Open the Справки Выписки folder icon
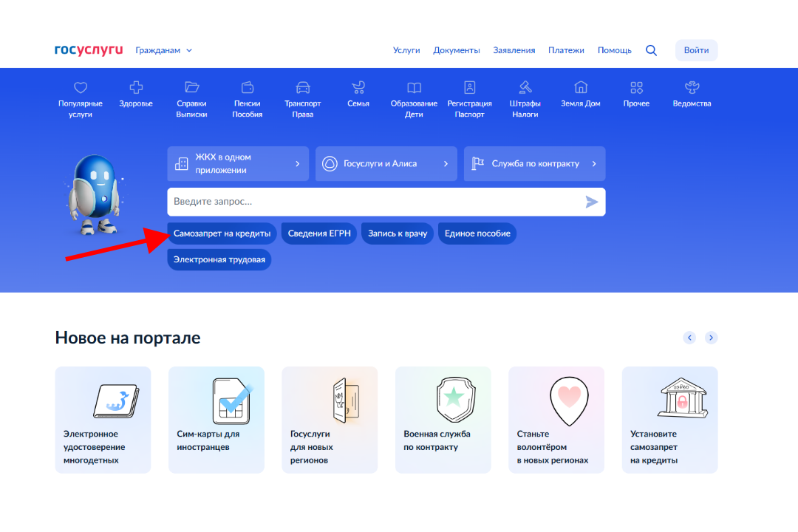This screenshot has width=798, height=532. 191,87
